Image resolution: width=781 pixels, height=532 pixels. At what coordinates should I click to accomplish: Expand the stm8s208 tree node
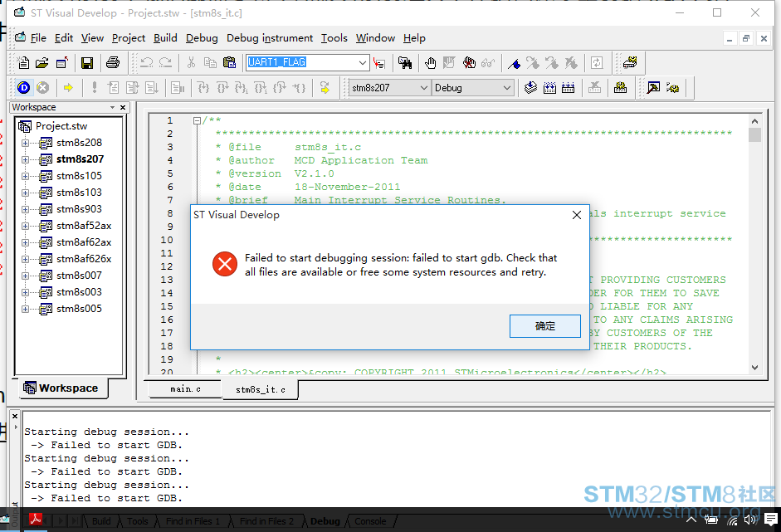point(25,143)
